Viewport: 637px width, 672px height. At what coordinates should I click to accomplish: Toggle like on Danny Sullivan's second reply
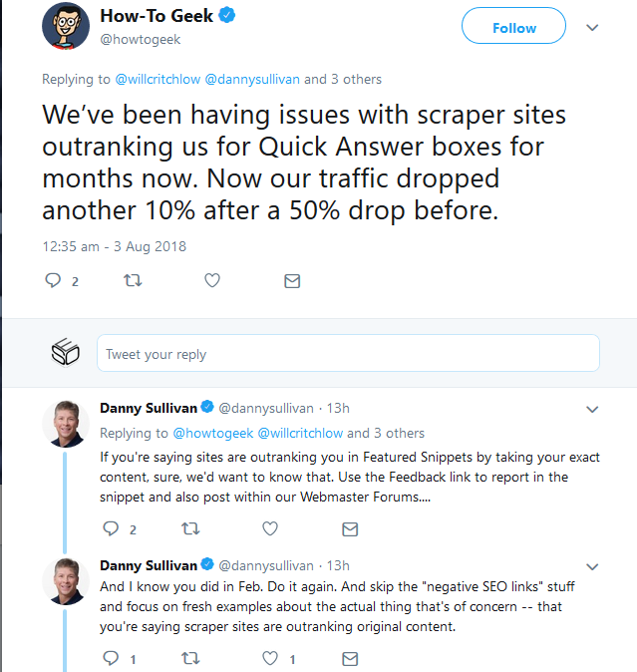270,659
